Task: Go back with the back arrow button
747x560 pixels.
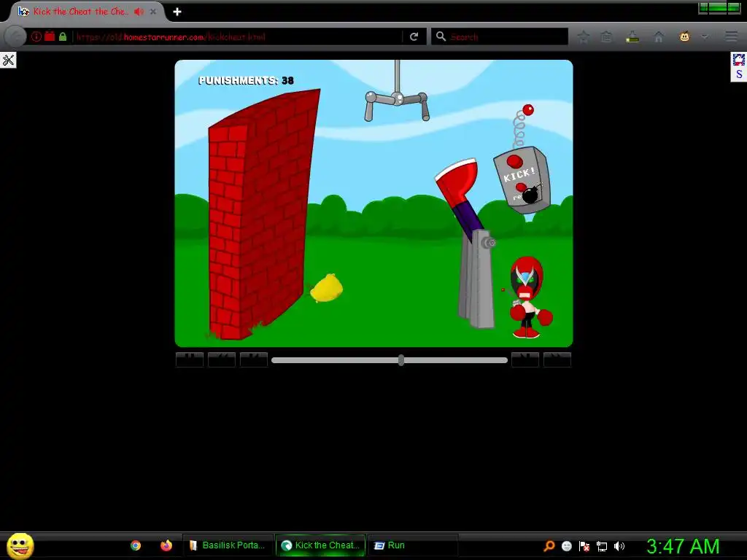Action: (16, 36)
